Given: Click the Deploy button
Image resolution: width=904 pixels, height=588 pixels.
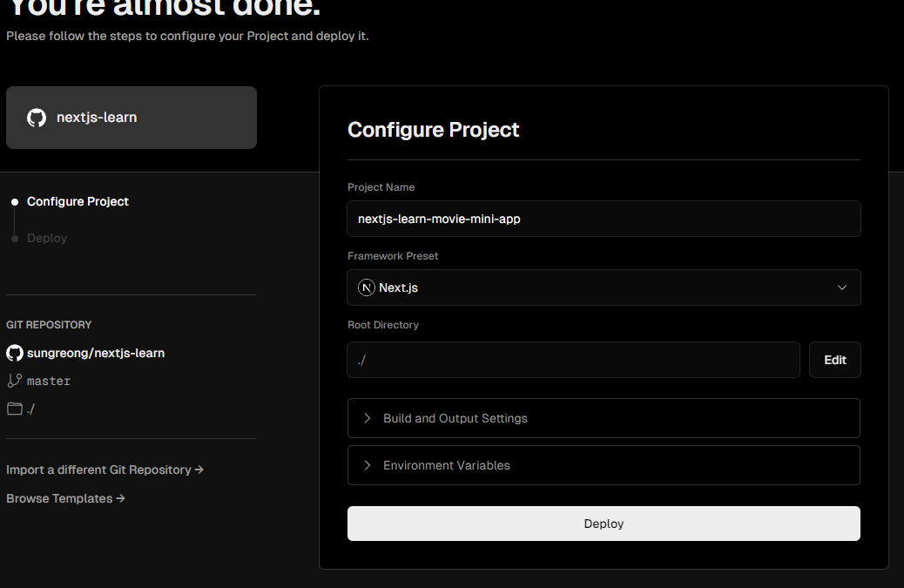Looking at the screenshot, I should coord(604,524).
